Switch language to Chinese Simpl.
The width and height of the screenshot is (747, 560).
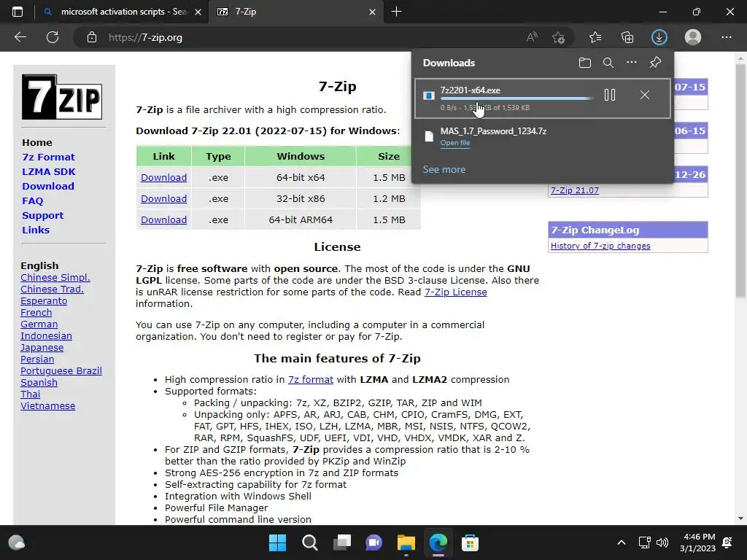pyautogui.click(x=55, y=278)
